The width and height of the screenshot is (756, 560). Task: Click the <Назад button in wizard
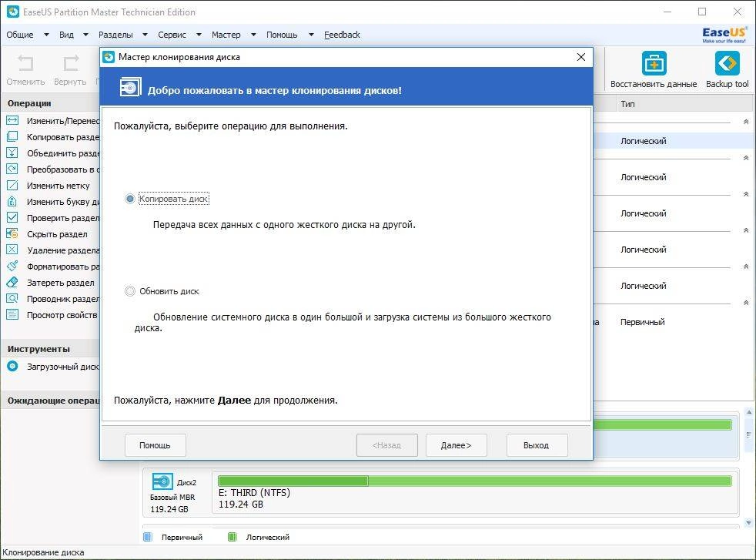[x=386, y=444]
